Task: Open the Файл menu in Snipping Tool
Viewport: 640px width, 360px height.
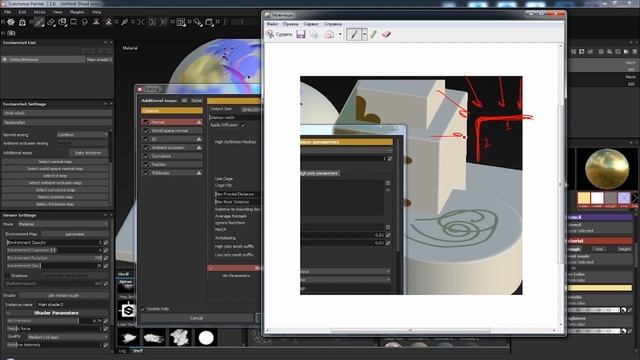Action: tap(272, 24)
